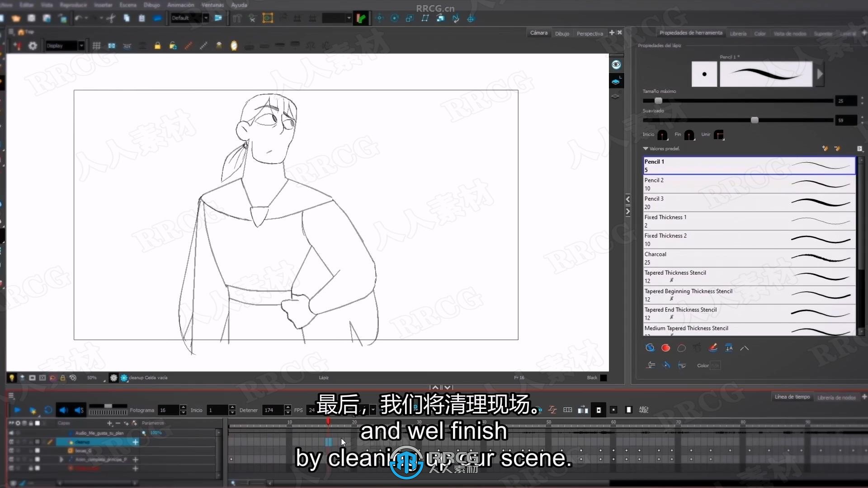Toggle the light table bulb icon below canvas
Screen dimensions: 868x488
(x=12, y=378)
